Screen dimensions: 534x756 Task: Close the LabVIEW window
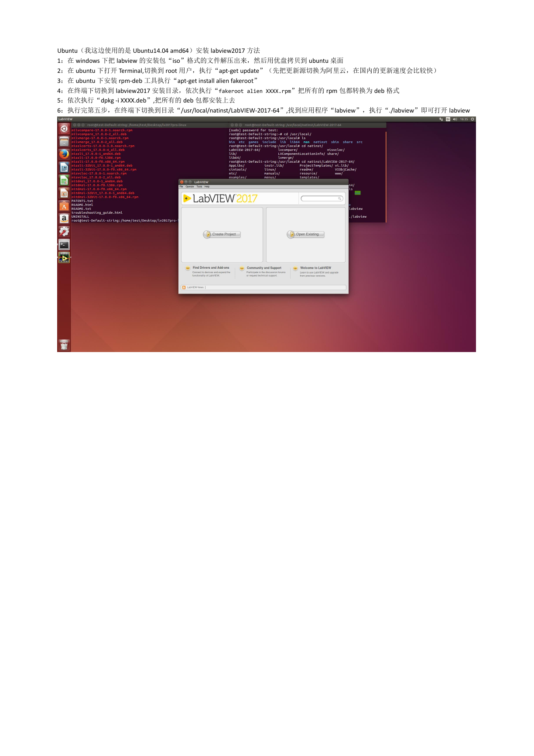click(182, 182)
